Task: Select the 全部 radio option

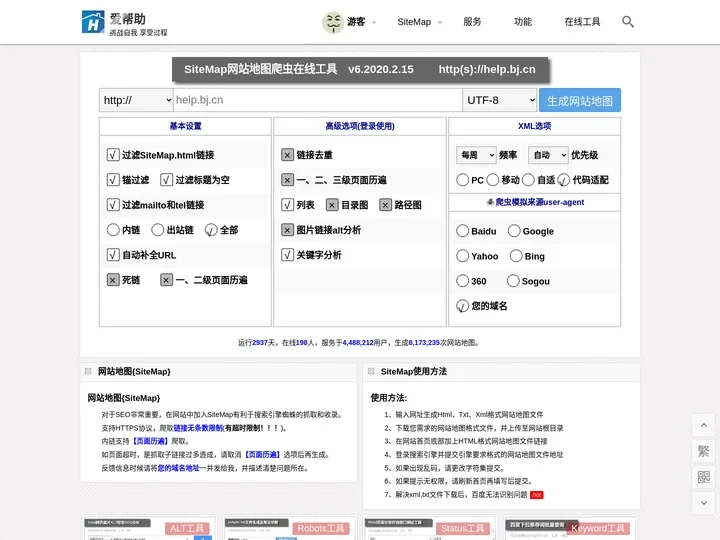Action: (x=211, y=230)
